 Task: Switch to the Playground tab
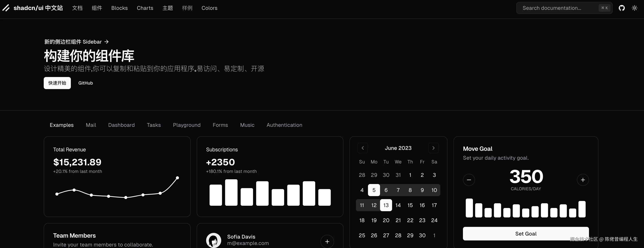click(187, 125)
